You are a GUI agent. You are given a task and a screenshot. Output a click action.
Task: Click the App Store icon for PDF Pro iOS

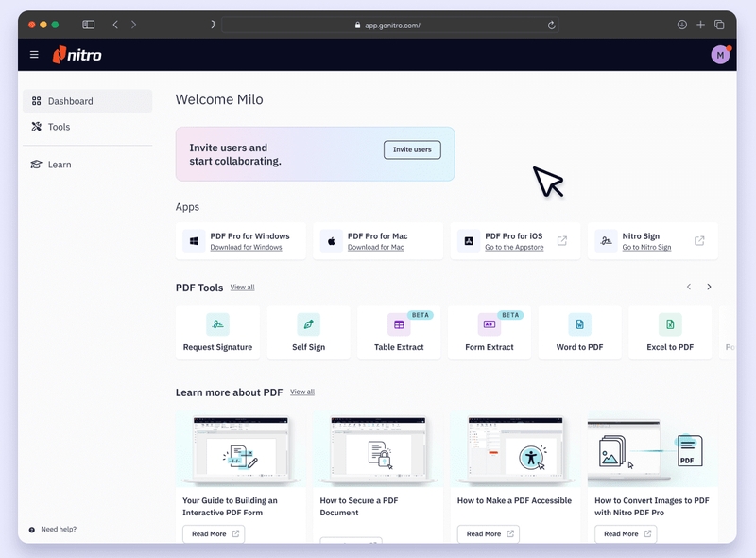pyautogui.click(x=469, y=241)
